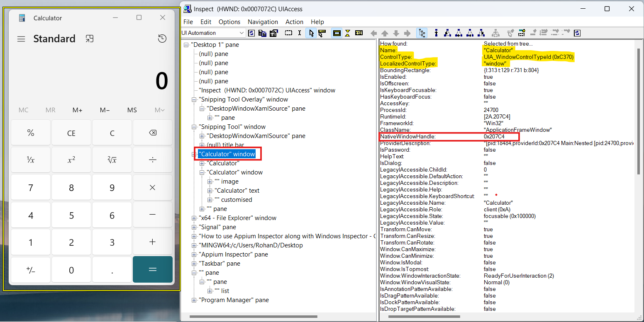Screen dimensions: 644x322
Task: Click the first refresh icon in Inspect toolbar
Action: click(x=251, y=33)
